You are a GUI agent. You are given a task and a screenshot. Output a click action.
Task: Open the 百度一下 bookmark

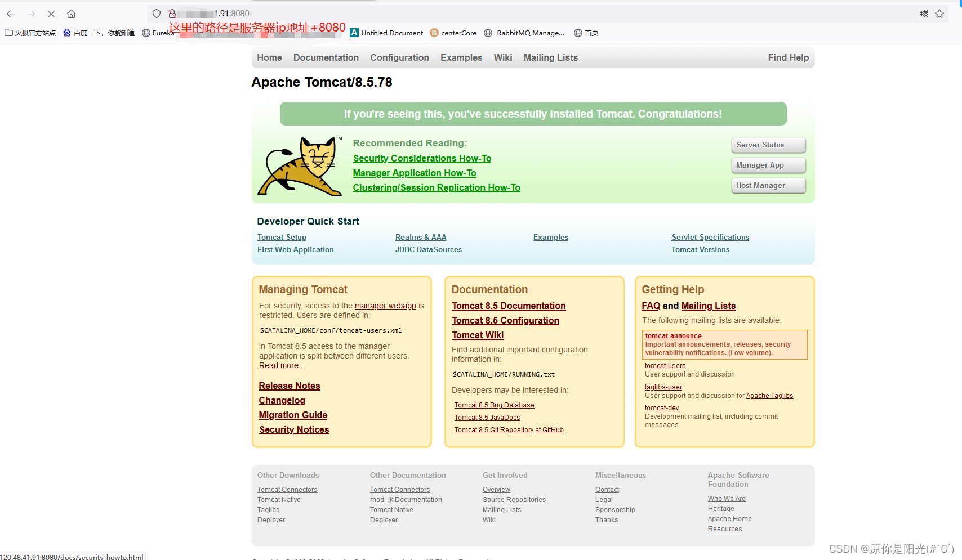click(99, 33)
